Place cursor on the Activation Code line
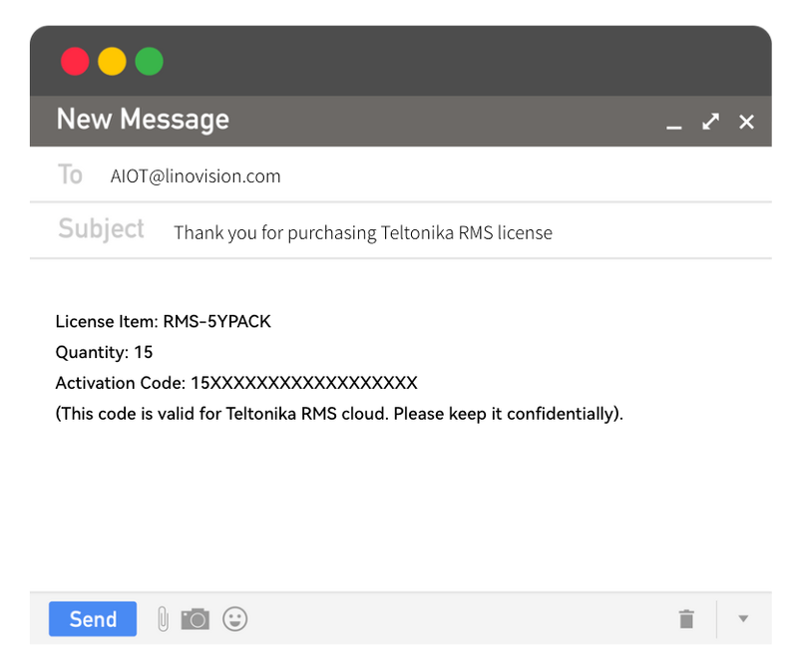 pyautogui.click(x=236, y=383)
